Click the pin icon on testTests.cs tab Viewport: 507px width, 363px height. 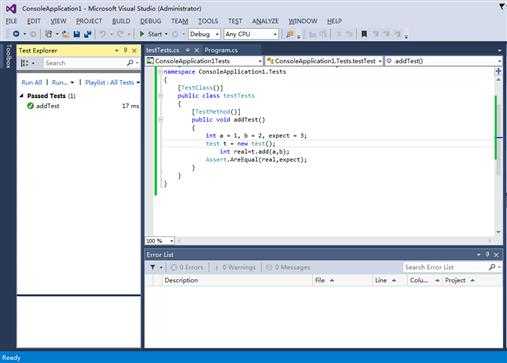click(188, 50)
